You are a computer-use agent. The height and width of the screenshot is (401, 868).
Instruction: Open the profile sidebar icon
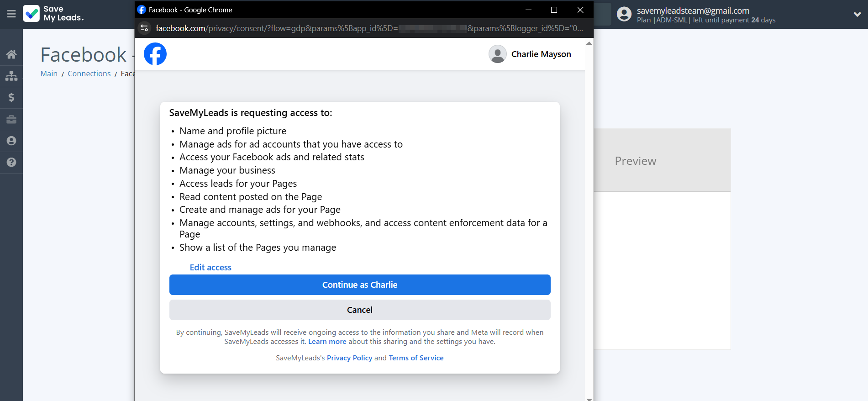pos(11,141)
